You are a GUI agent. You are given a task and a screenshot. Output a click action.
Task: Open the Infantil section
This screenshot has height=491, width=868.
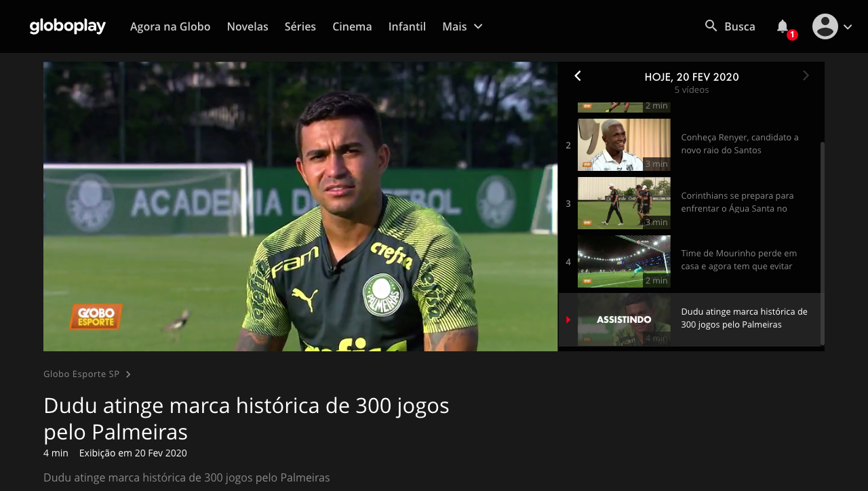pyautogui.click(x=407, y=26)
